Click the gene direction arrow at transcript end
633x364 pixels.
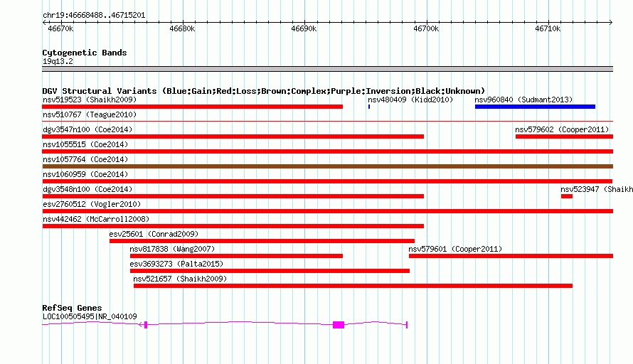141,325
